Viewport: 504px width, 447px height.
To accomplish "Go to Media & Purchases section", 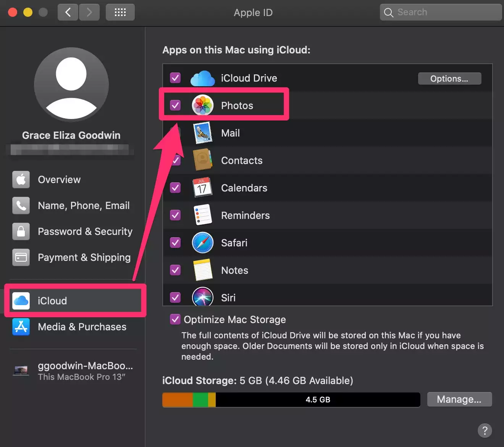I will [82, 327].
